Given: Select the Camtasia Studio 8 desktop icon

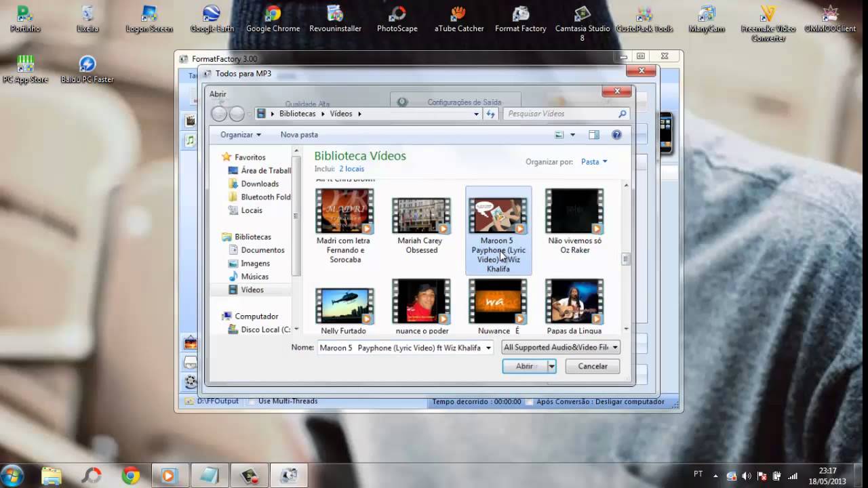Looking at the screenshot, I should pyautogui.click(x=582, y=24).
